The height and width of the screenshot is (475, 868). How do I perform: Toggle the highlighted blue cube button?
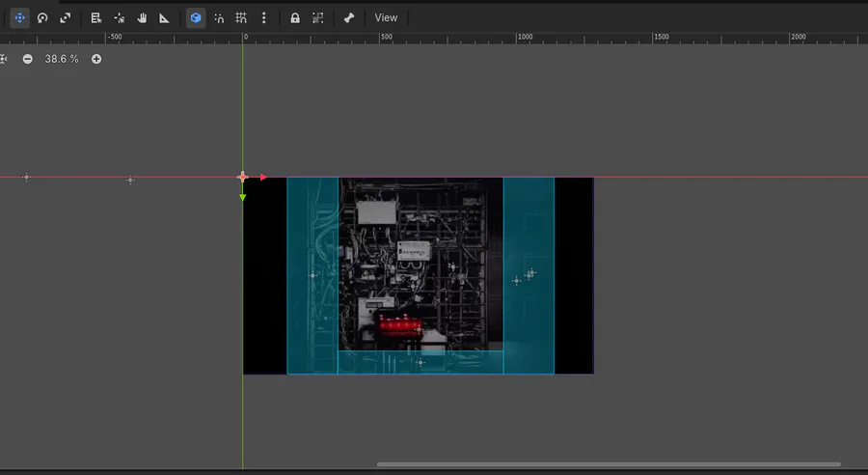pyautogui.click(x=196, y=17)
